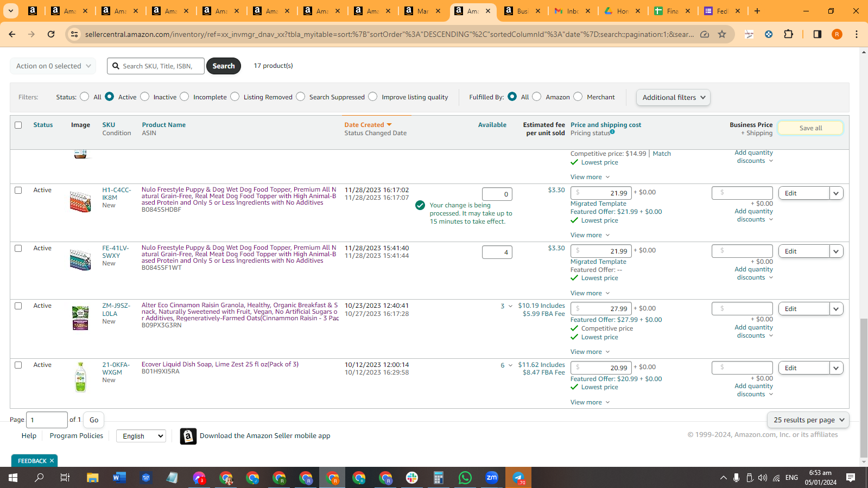Switch to the Busi browser tab
This screenshot has width=868, height=488.
[x=522, y=11]
